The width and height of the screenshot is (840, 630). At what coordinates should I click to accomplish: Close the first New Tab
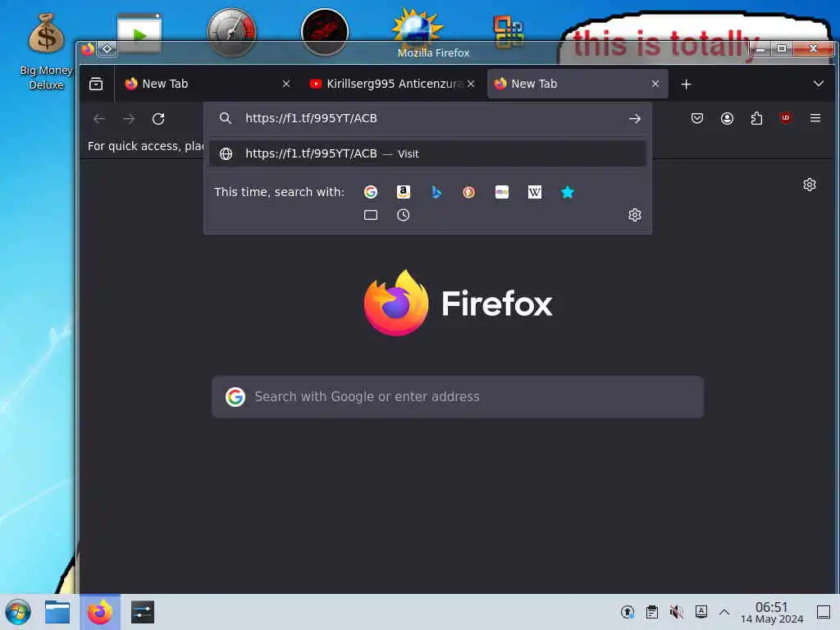(286, 84)
